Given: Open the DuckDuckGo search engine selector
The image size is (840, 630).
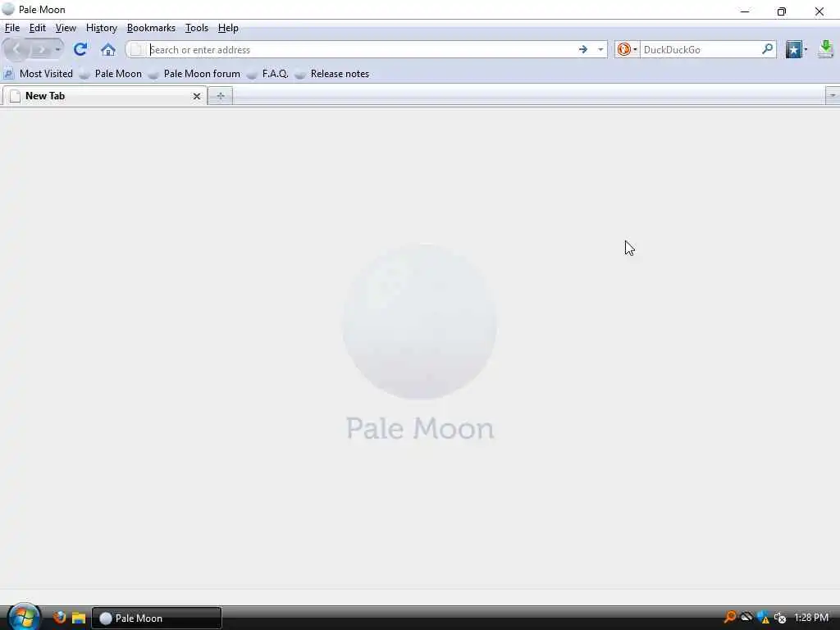Looking at the screenshot, I should pos(627,50).
